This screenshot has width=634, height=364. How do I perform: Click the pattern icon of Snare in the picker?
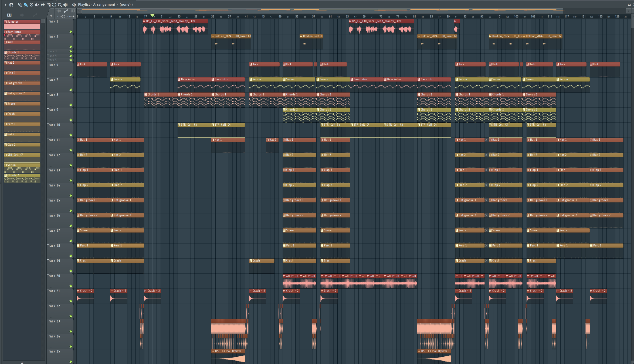tap(5, 104)
